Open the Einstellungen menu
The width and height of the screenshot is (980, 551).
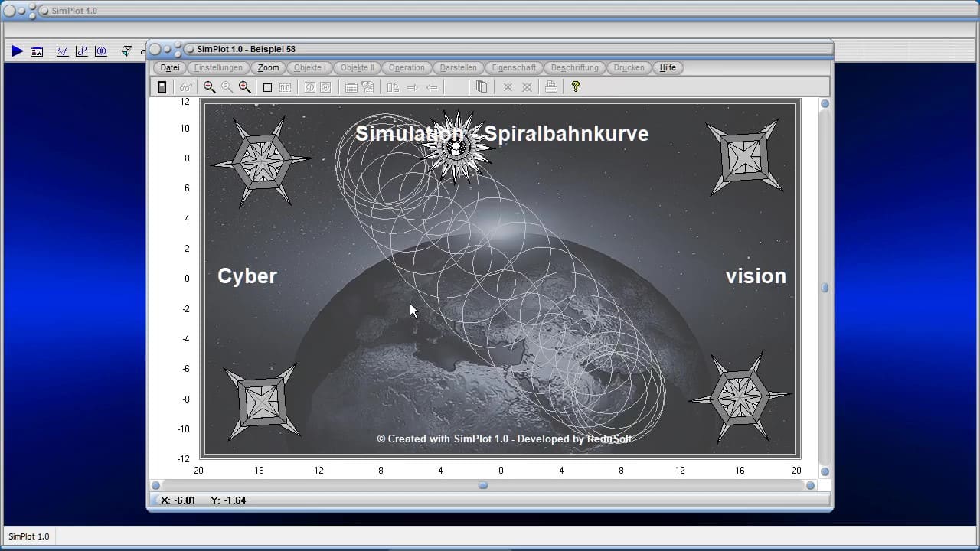pos(218,67)
